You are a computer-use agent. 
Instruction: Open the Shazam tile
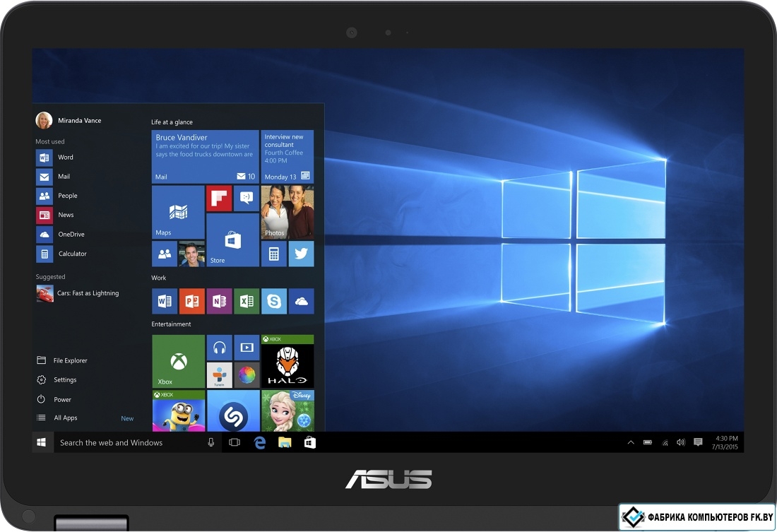233,411
